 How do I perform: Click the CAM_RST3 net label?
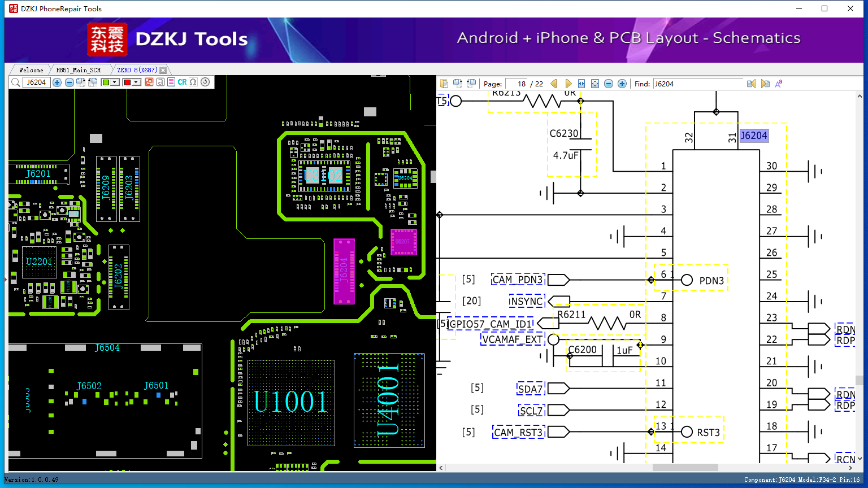[x=518, y=433]
